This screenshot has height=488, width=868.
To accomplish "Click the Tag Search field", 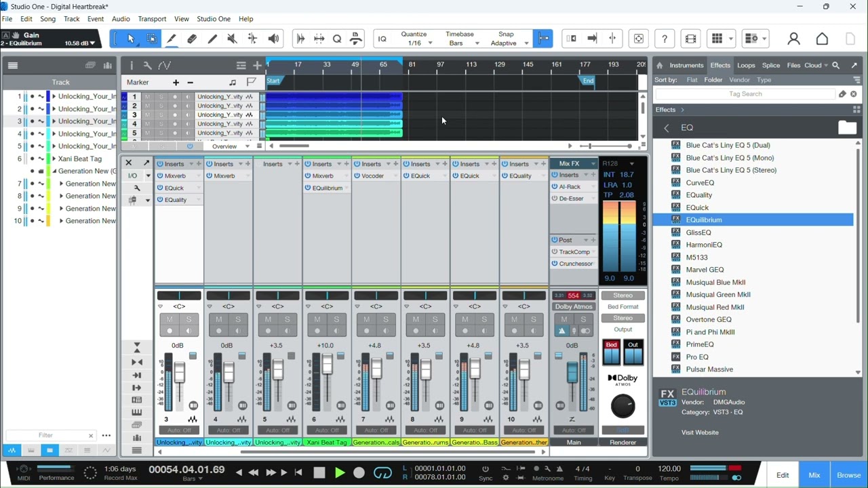I will (746, 94).
